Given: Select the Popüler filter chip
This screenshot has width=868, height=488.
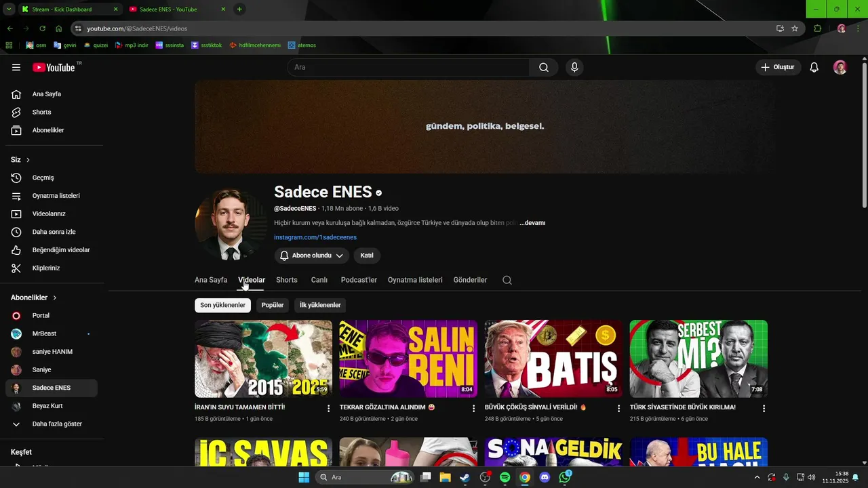Looking at the screenshot, I should click(273, 305).
